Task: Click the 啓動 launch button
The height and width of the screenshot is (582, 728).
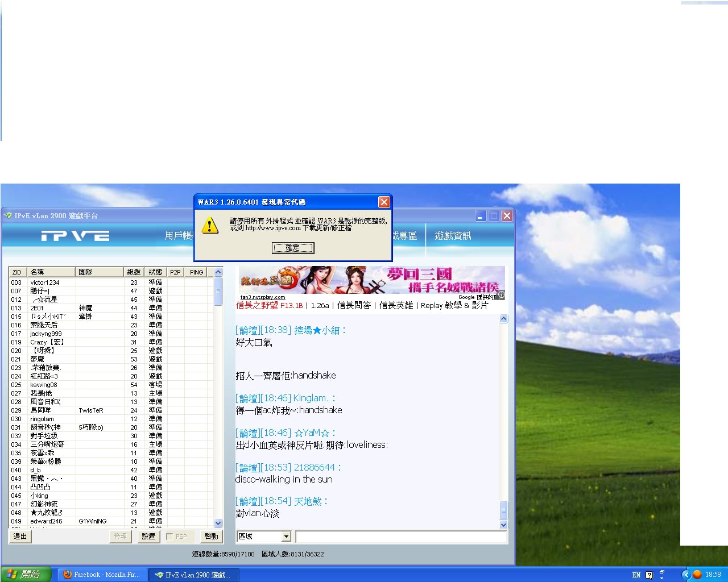Action: [212, 537]
